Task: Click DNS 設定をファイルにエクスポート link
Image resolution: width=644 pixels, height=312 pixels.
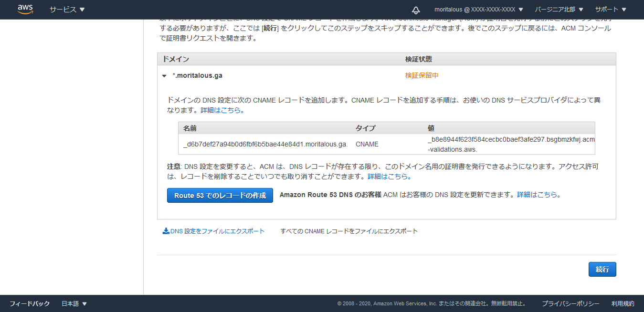Action: click(217, 231)
